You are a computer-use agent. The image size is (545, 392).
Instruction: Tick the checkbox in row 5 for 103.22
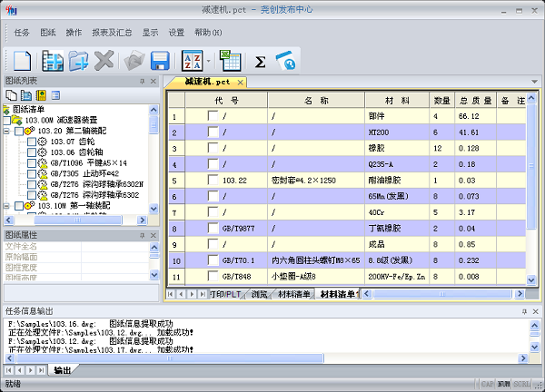coord(213,180)
